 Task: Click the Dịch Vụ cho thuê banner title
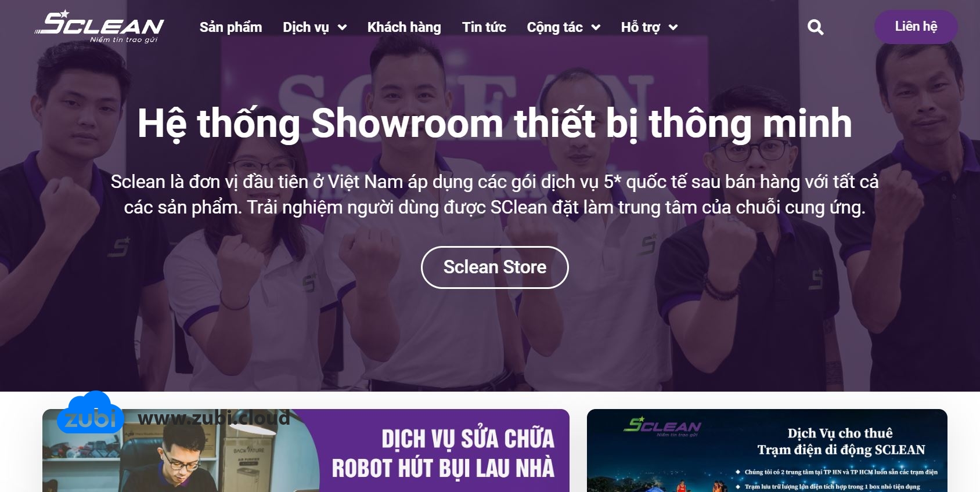(x=841, y=442)
